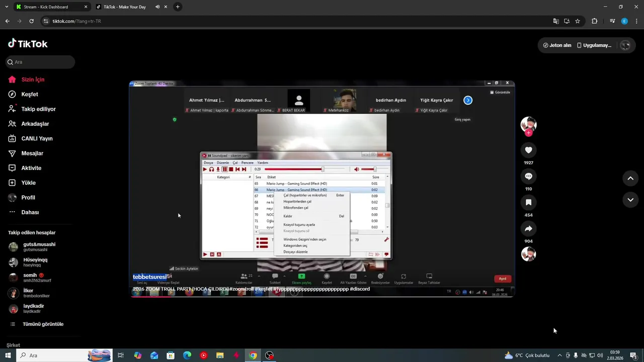Like the video with heart icon

click(528, 150)
